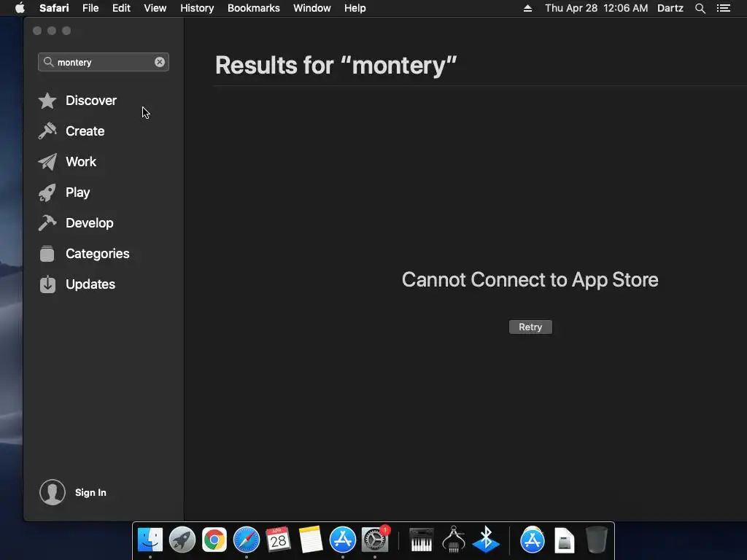Screen dimensions: 747x560
Task: Open the Window menu
Action: click(312, 8)
